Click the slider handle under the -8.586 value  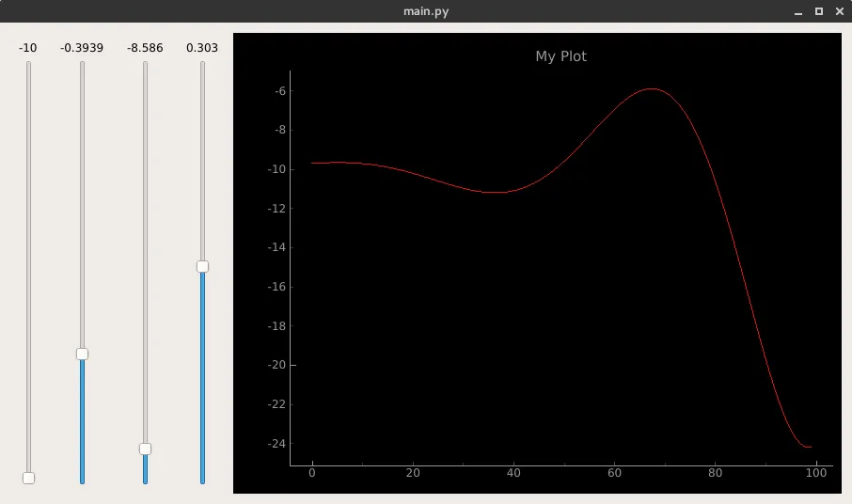[x=145, y=449]
